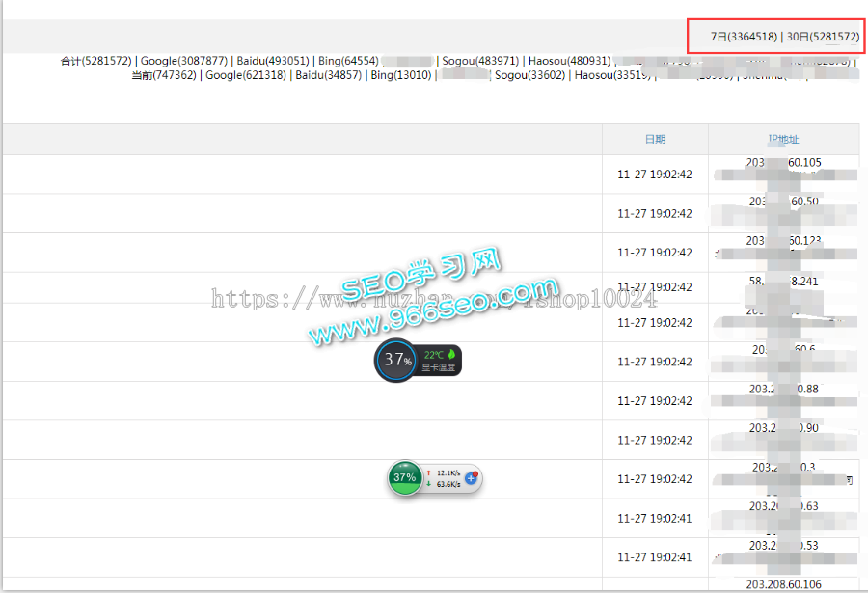Screen dimensions: 868x593
Task: Click the 63.6K/s download speed readout
Action: click(x=448, y=484)
